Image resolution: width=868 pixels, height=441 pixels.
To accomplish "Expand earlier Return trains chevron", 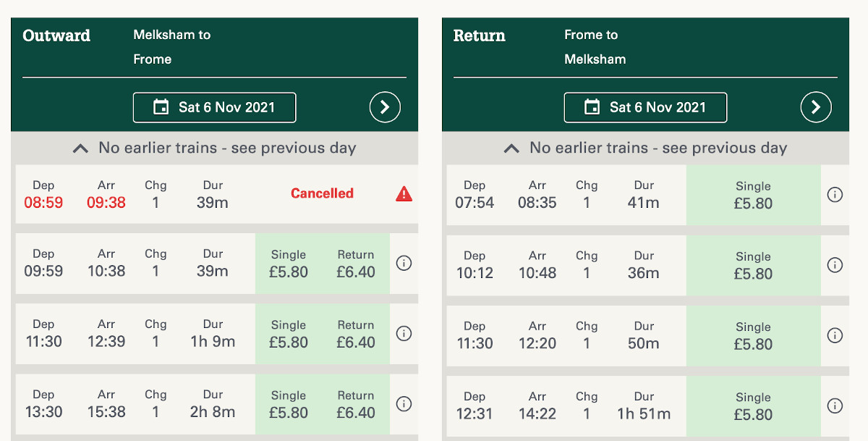I will click(x=511, y=148).
